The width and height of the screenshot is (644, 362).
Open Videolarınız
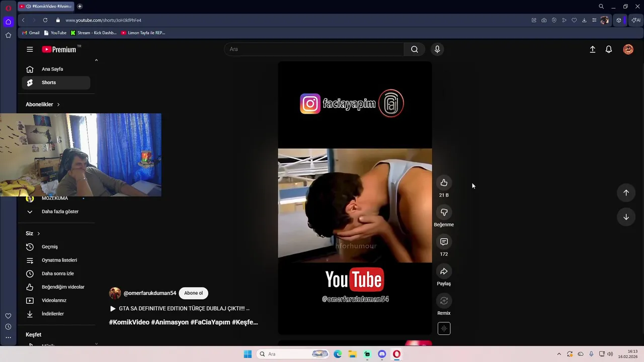(56, 301)
